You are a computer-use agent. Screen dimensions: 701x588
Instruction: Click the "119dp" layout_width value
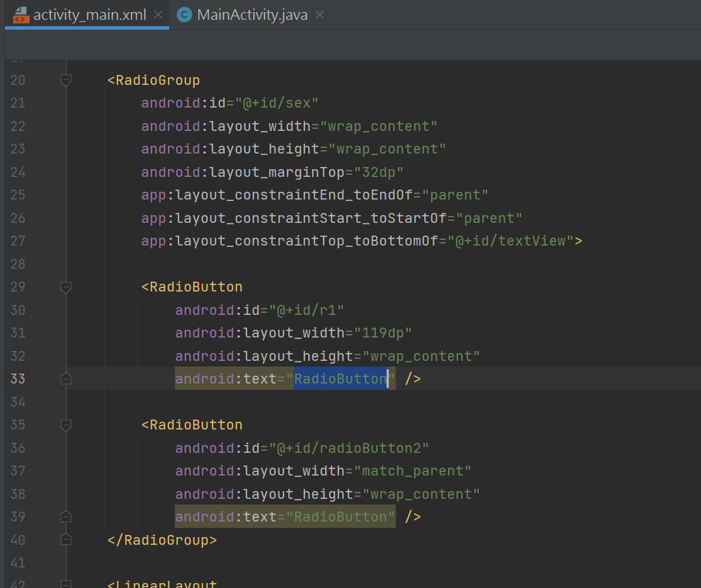[x=382, y=333]
